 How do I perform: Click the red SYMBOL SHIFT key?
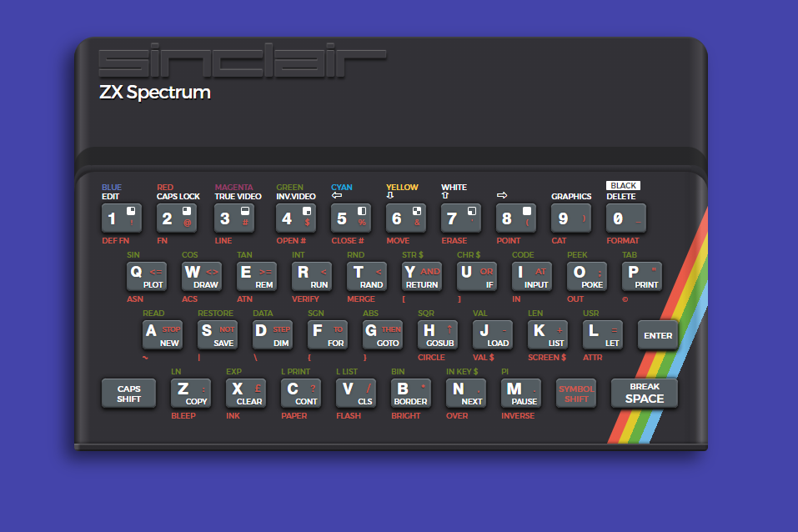pyautogui.click(x=575, y=394)
